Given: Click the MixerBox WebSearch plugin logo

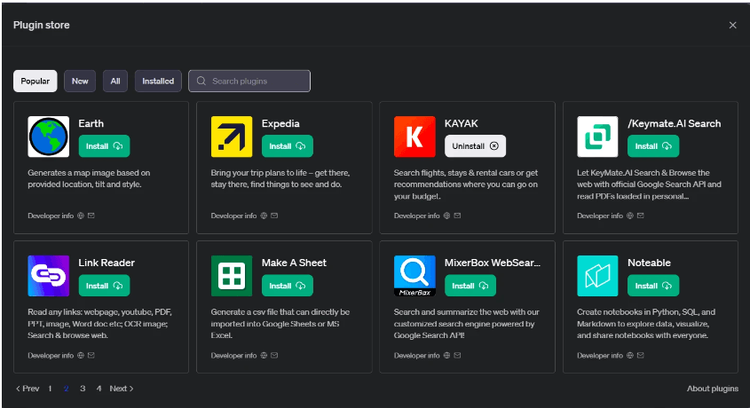Looking at the screenshot, I should (415, 276).
